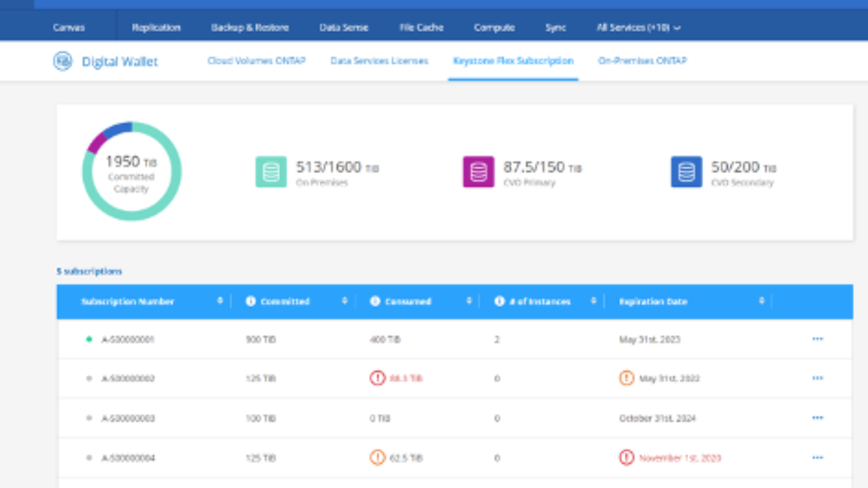Image resolution: width=868 pixels, height=488 pixels.
Task: Click subscription number A-S00000002
Action: pos(128,378)
